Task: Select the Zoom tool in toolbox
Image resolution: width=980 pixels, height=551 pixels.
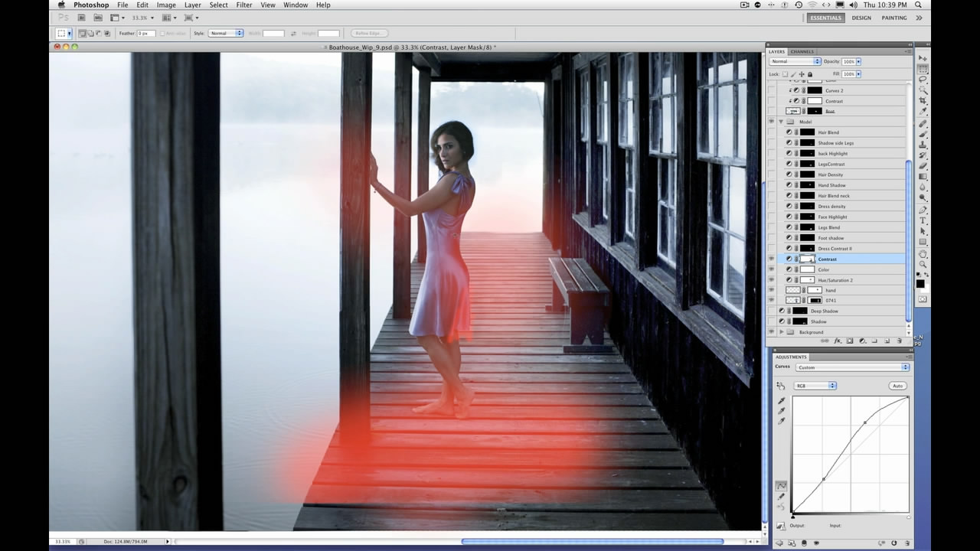Action: point(923,264)
